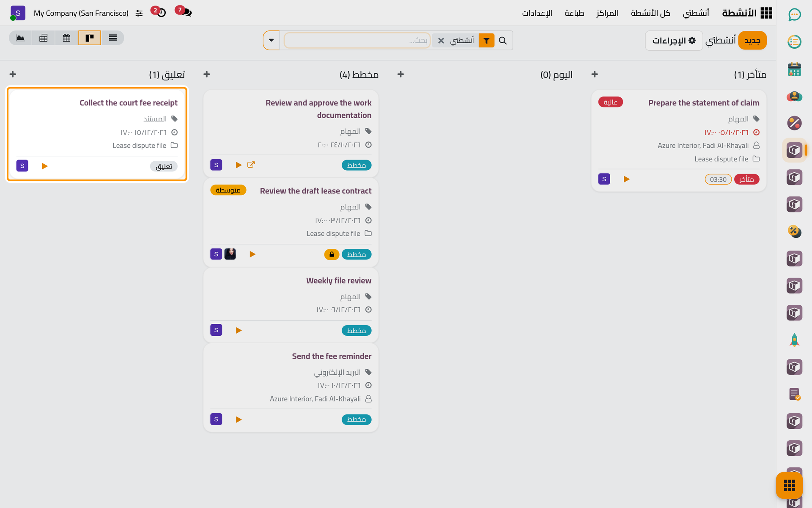Open the الأنشطة app grid icon
Viewport: 812px width, 508px height.
click(766, 13)
